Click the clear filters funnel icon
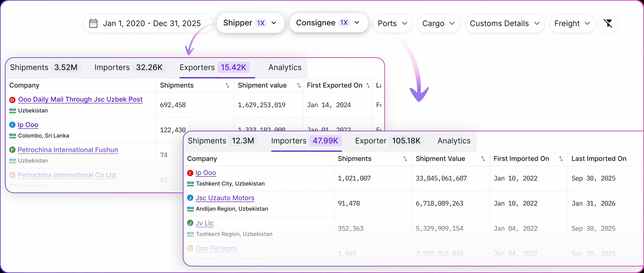The image size is (644, 273). [x=608, y=23]
